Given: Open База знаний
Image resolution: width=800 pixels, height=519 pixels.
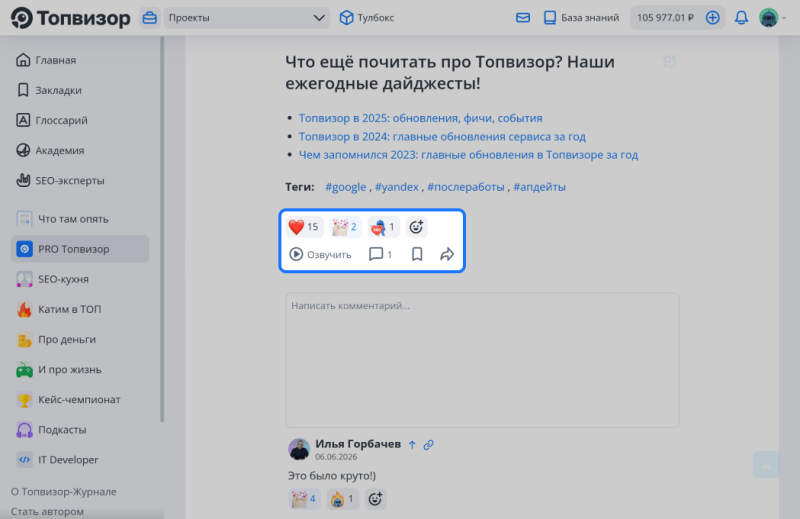Looking at the screenshot, I should coord(581,18).
